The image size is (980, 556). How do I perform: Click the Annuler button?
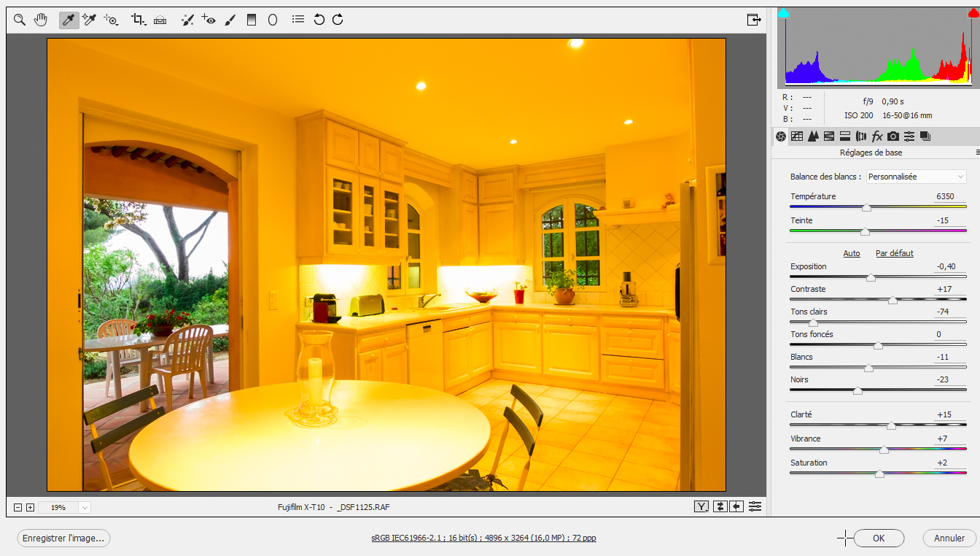coord(949,538)
